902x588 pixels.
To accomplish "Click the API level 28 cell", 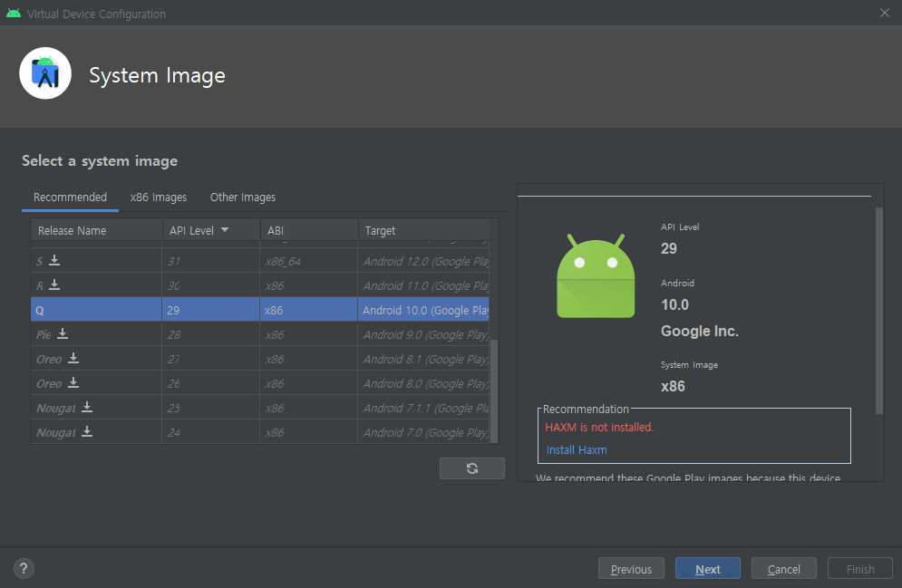I will click(x=211, y=334).
